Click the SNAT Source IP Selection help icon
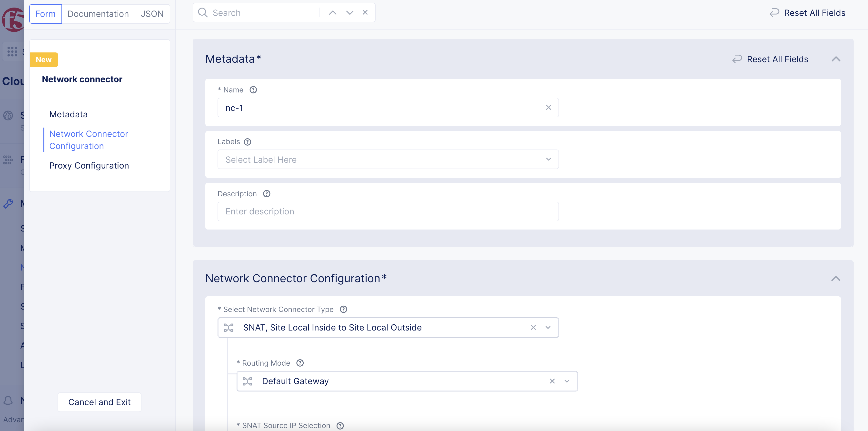 pyautogui.click(x=340, y=425)
